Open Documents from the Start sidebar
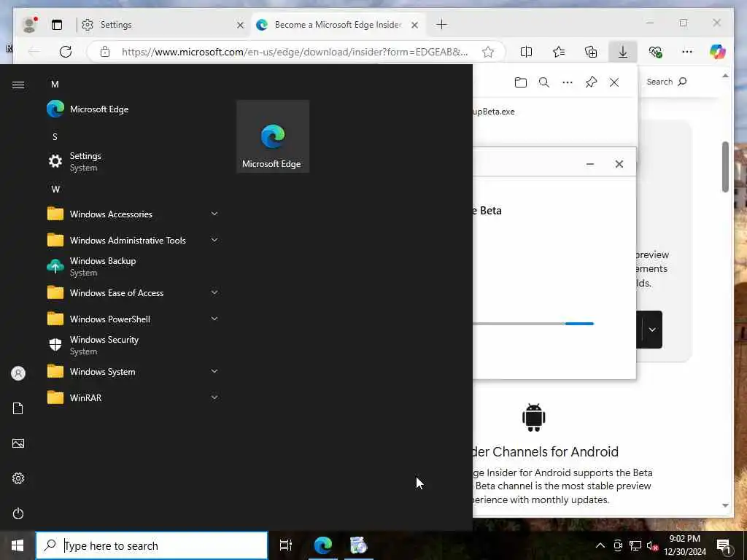 point(18,408)
